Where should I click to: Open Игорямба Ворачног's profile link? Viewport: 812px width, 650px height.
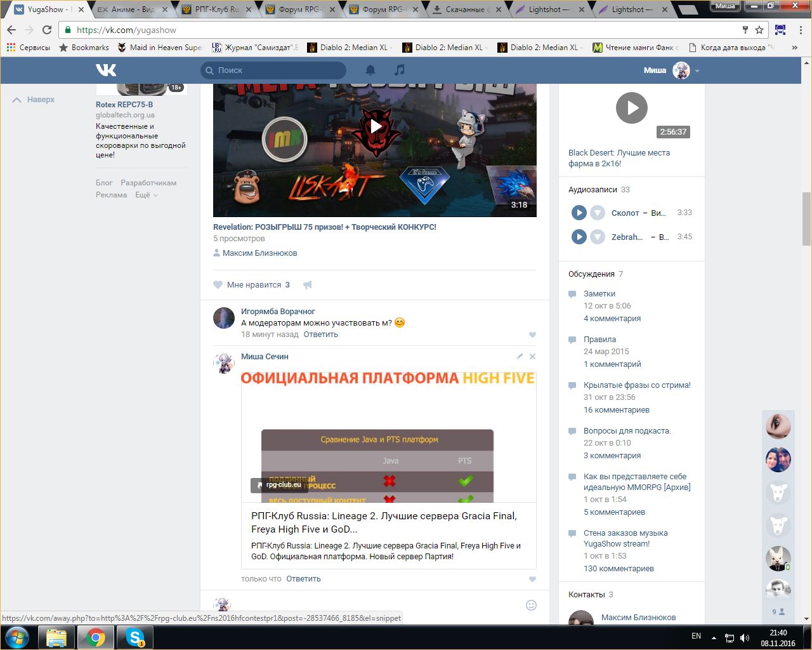[278, 312]
